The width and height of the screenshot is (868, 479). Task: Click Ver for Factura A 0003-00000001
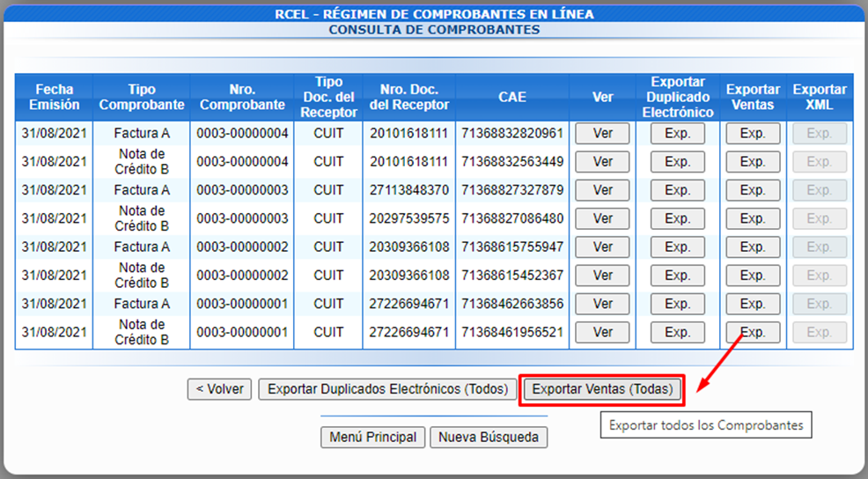click(602, 304)
